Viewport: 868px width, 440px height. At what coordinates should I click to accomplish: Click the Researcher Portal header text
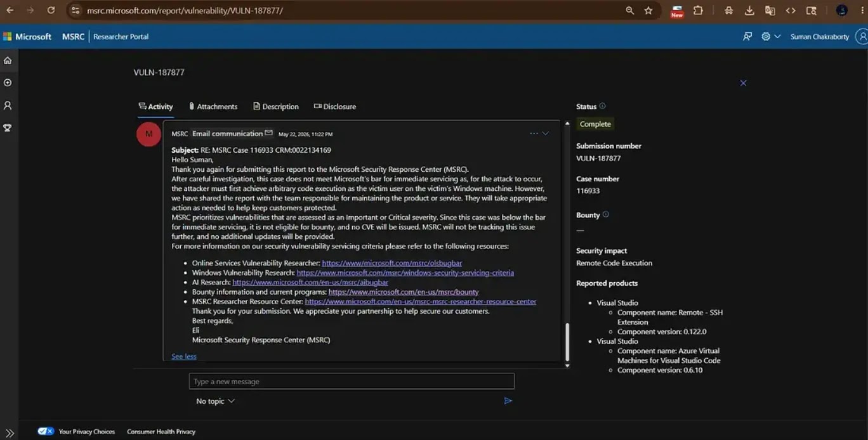pyautogui.click(x=121, y=37)
